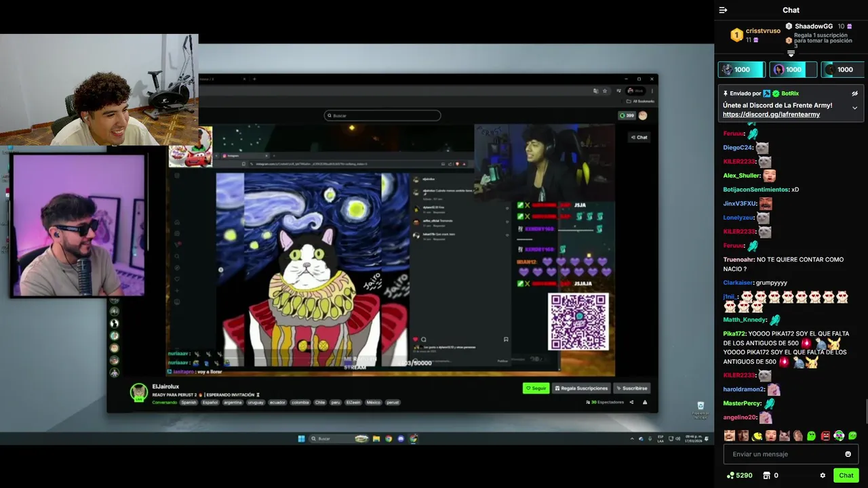This screenshot has width=868, height=488.
Task: Click Regala Suscripciones in streamed browser
Action: click(581, 388)
